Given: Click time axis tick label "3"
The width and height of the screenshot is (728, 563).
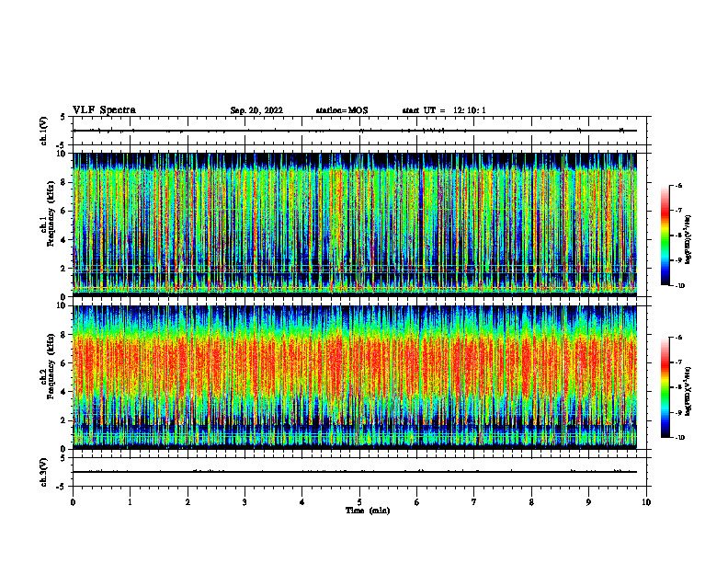Looking at the screenshot, I should (245, 502).
